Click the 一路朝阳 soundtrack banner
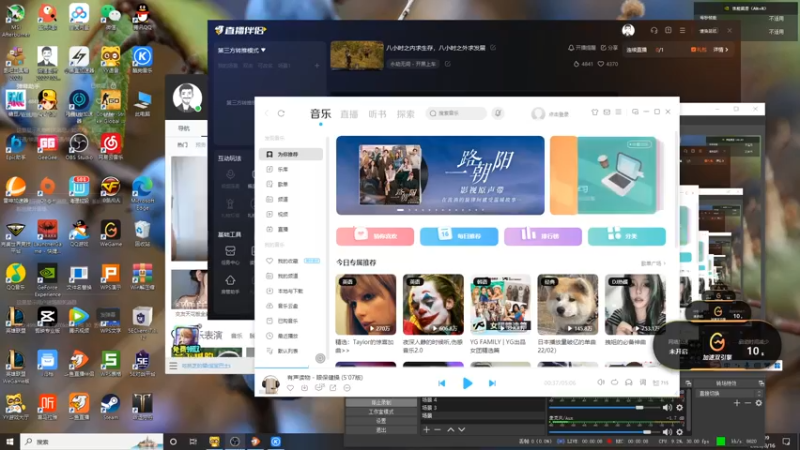 [440, 176]
